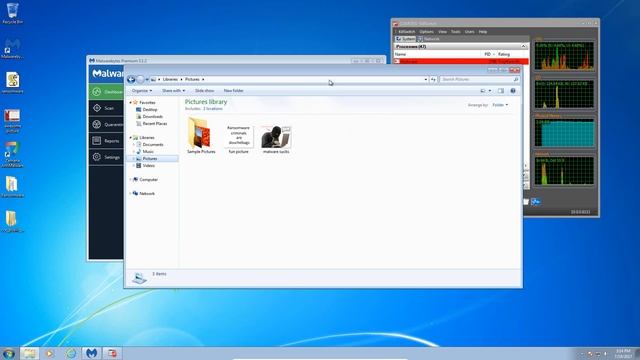Click the Windows Explorer taskbar icon
This screenshot has height=360, width=640.
[29, 353]
